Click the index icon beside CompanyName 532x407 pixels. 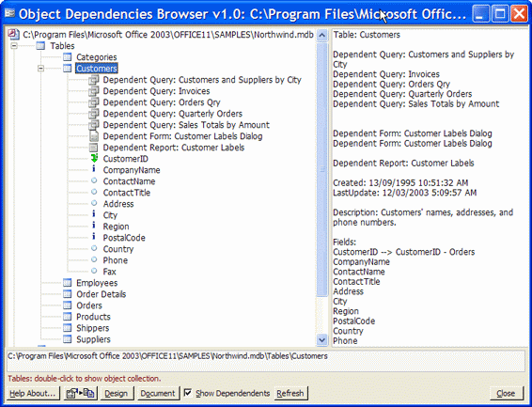[94, 169]
